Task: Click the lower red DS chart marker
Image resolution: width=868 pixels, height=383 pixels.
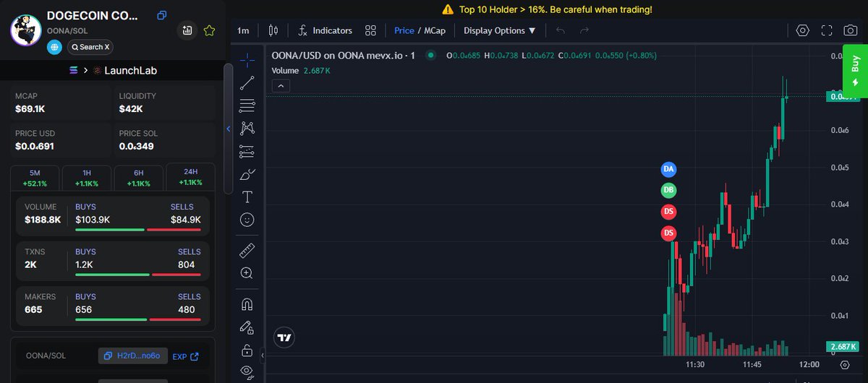Action: tap(669, 233)
